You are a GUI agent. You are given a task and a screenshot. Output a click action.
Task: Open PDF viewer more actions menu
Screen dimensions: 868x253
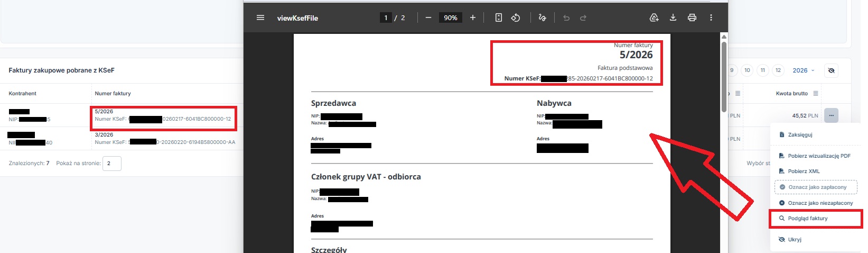711,17
